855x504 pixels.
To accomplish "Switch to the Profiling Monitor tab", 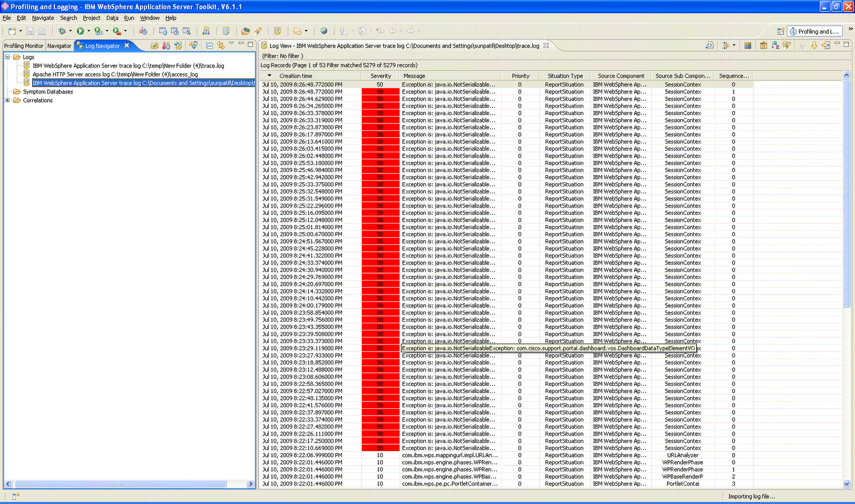I will click(24, 46).
